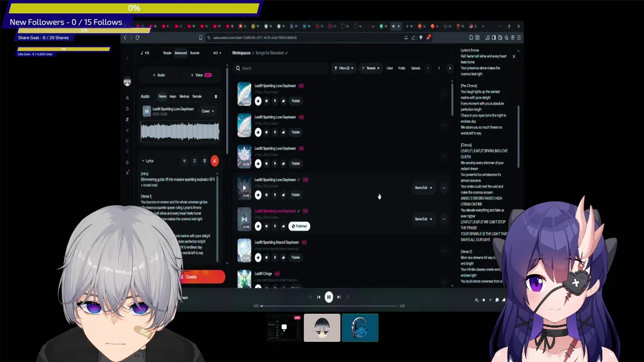Copy the lyrics with the clipboard icon
Screen dimensions: 644x362
click(x=194, y=161)
